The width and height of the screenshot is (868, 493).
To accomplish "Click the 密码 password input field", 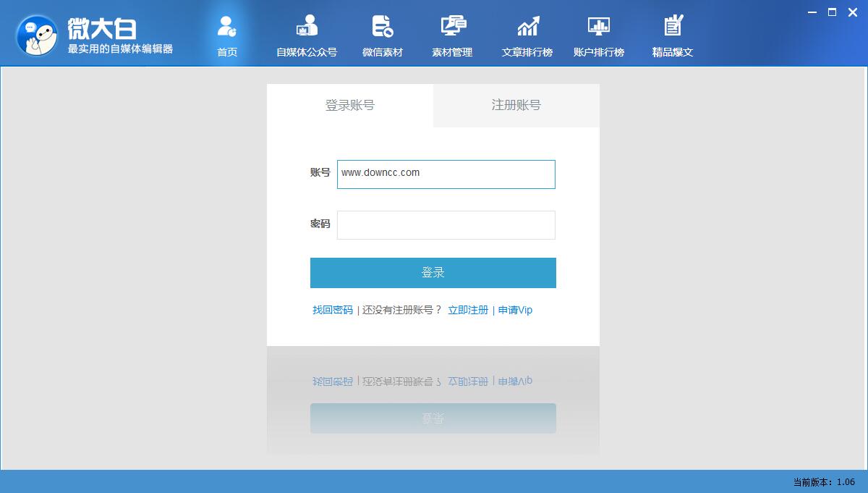I will coord(446,225).
